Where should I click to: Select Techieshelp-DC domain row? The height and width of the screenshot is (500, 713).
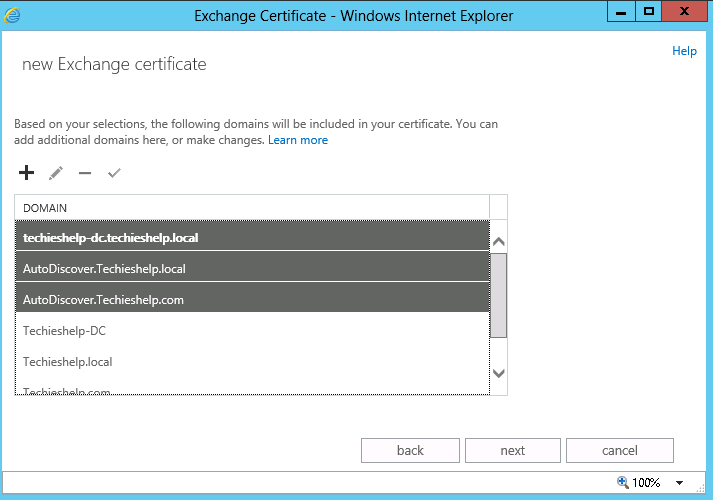coord(252,330)
